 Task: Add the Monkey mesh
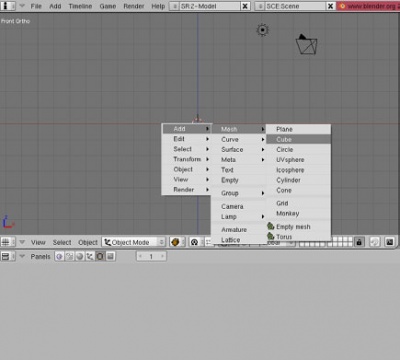coord(298,213)
